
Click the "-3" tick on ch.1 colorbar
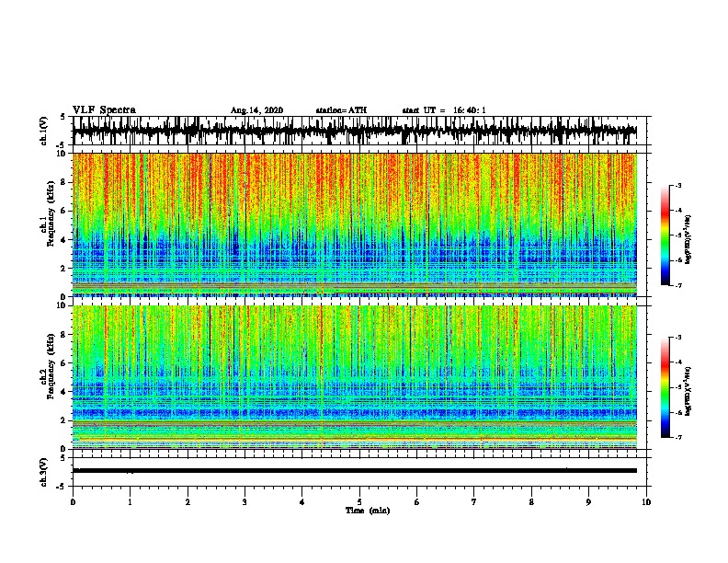(x=678, y=185)
